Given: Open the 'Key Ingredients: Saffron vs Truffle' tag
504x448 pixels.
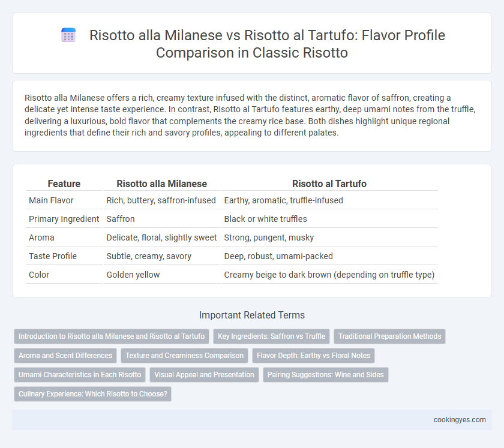Looking at the screenshot, I should pos(272,336).
